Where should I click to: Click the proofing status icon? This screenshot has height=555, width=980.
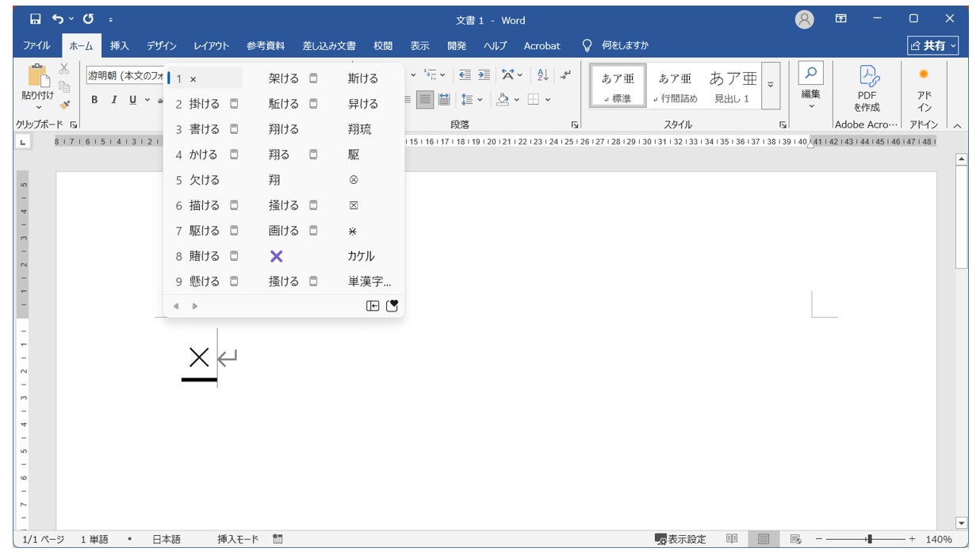pos(129,539)
